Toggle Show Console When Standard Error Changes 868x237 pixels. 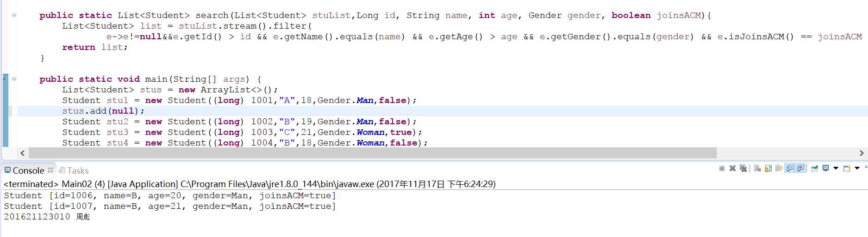pyautogui.click(x=800, y=168)
